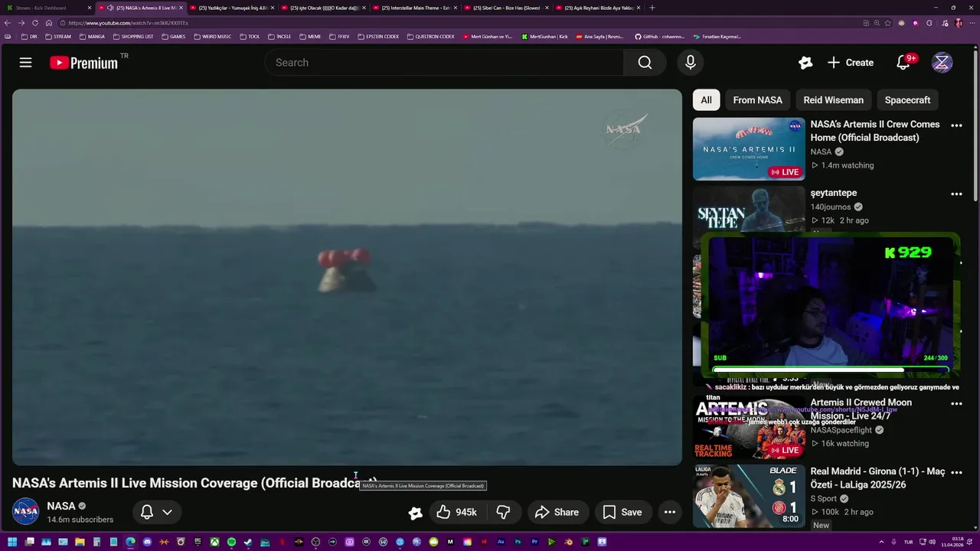Switch to the Kick Dashboard browser tab
980x551 pixels.
47,8
